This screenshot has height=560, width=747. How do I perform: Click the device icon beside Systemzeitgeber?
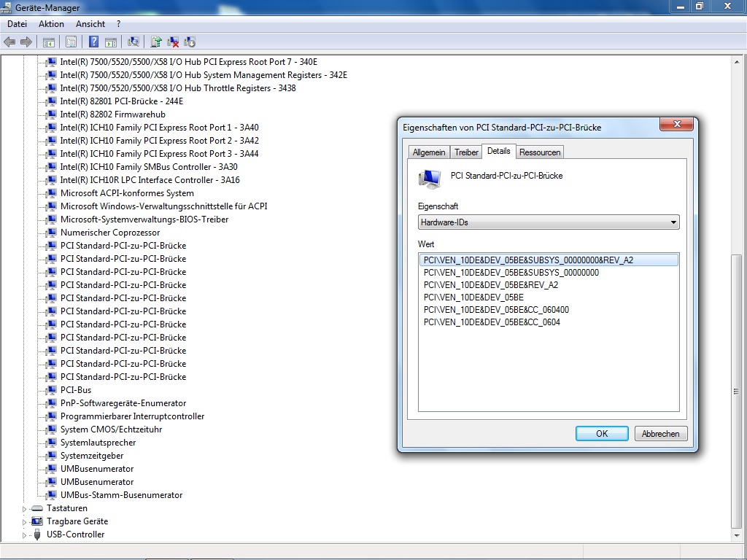52,456
